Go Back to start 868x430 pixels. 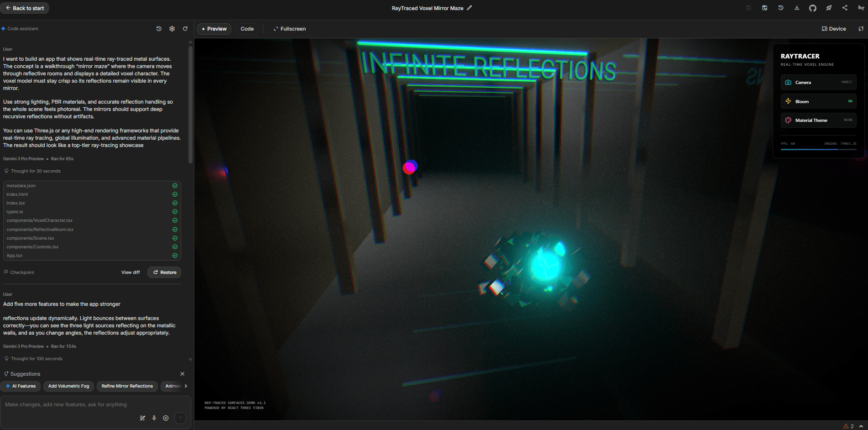click(x=25, y=8)
